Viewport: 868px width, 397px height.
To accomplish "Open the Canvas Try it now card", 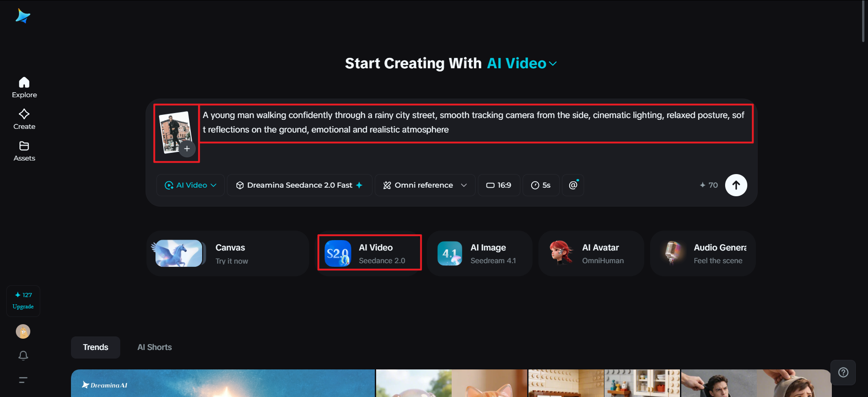I will point(227,254).
